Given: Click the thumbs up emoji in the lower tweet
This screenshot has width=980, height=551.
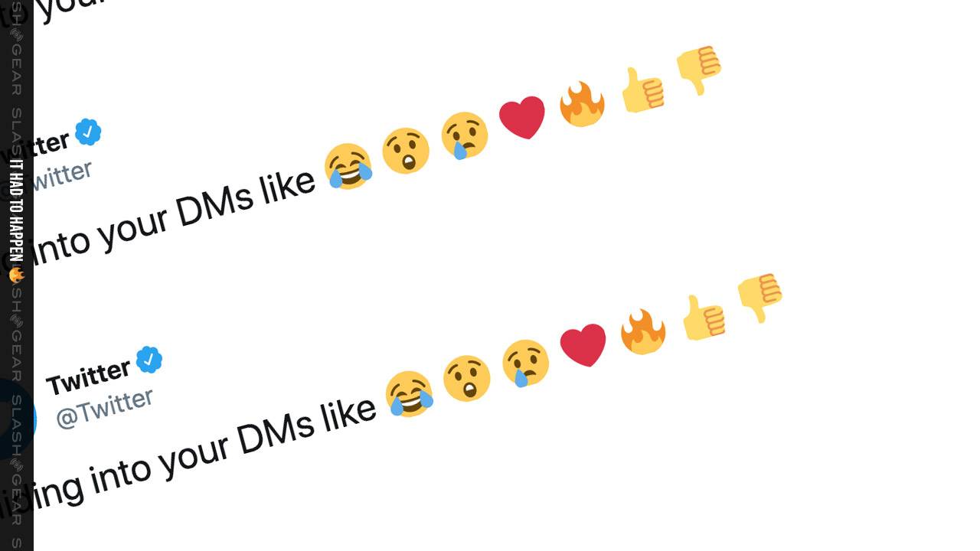Looking at the screenshot, I should click(x=703, y=318).
